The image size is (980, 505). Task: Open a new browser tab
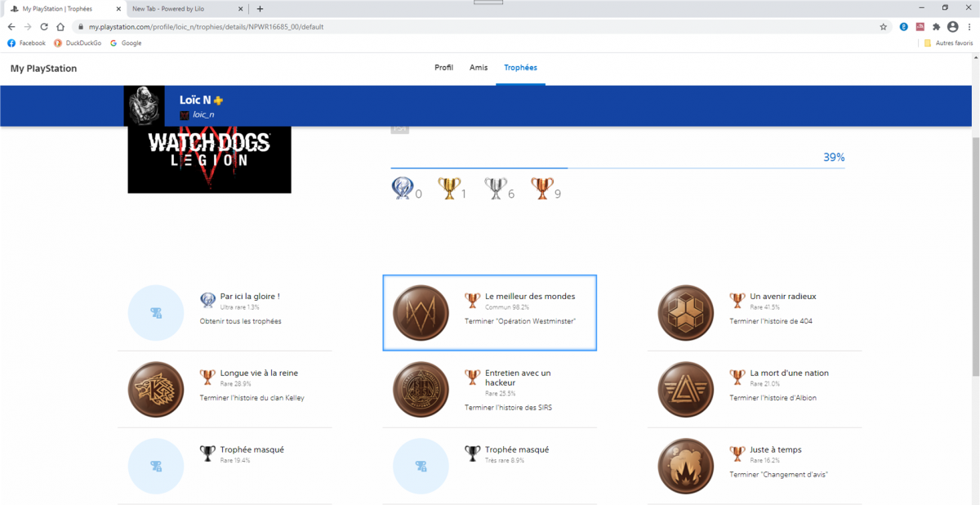point(260,8)
